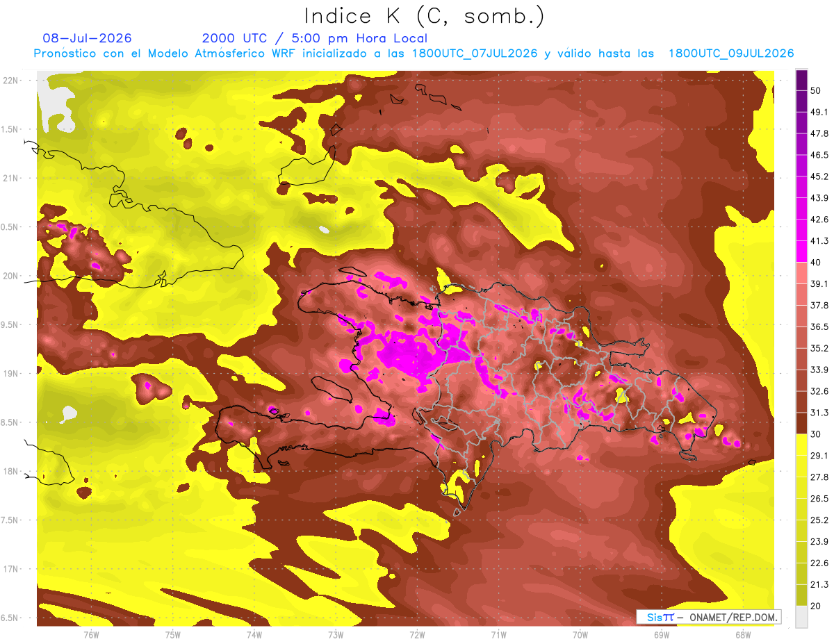Image resolution: width=834 pixels, height=644 pixels.
Task: Click the '73W' longitude label
Action: 336,634
